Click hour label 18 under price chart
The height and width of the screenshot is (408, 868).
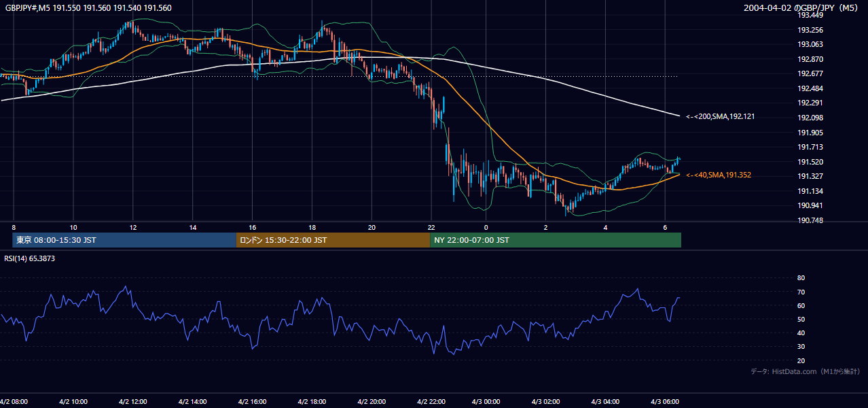(312, 226)
